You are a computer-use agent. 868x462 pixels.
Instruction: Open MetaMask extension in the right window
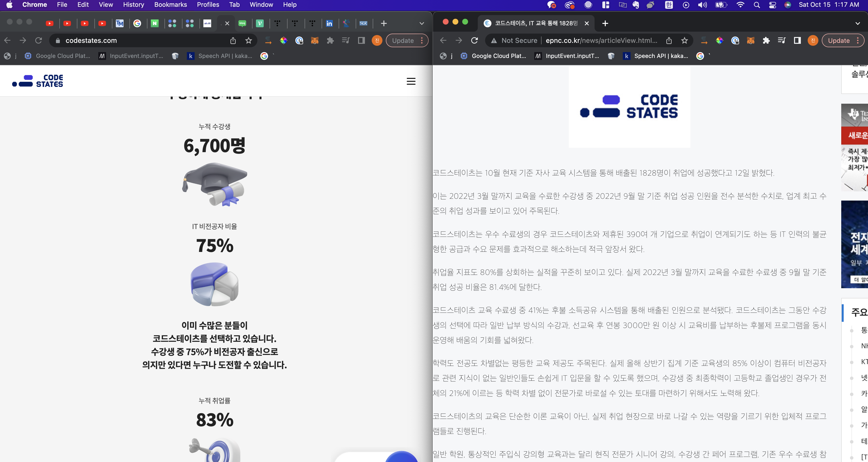click(x=750, y=40)
